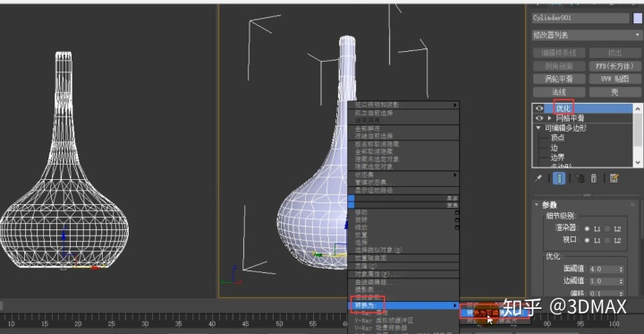Select the 边界 sub-object level
This screenshot has width=644, height=334.
[557, 157]
